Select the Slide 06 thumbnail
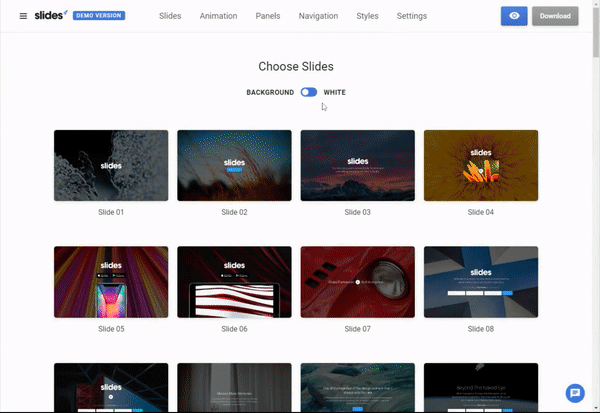Viewport: 600px width, 413px height. coord(234,282)
